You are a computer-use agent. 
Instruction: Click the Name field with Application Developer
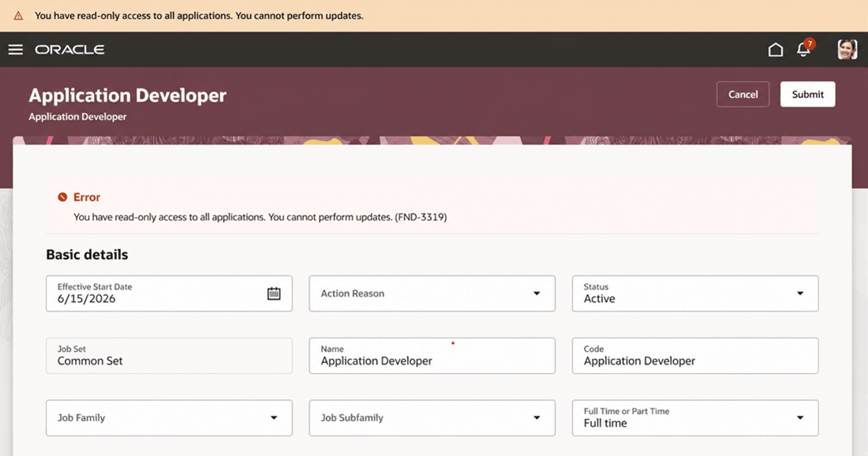click(432, 356)
